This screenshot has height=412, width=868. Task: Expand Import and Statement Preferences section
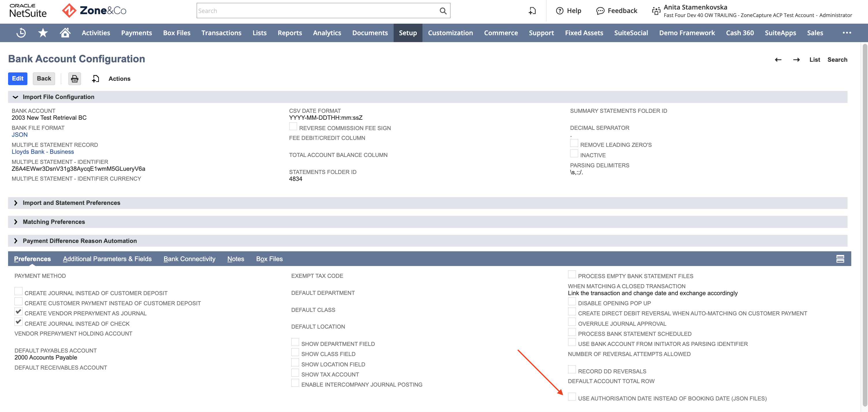click(x=15, y=203)
